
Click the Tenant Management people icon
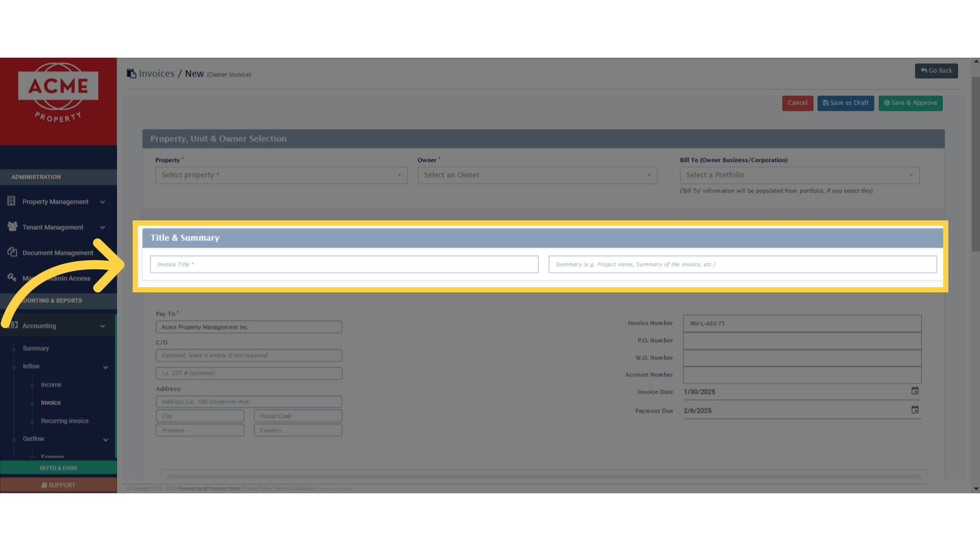11,227
